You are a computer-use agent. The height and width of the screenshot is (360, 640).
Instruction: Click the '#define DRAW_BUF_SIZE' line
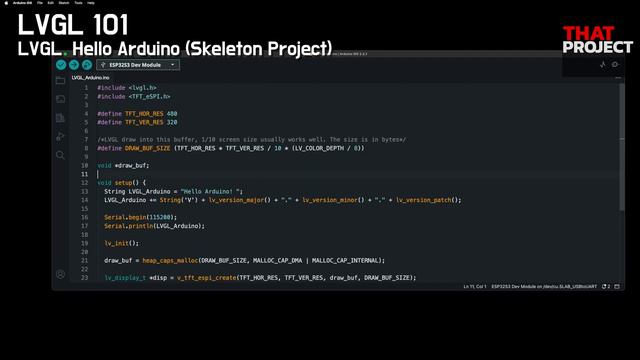231,148
